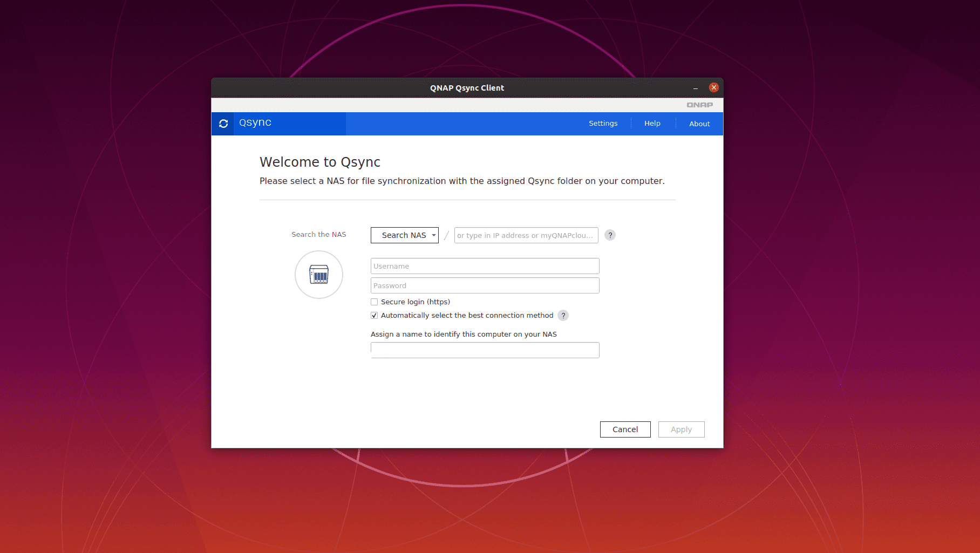Open the Settings menu
This screenshot has height=553, width=980.
(x=603, y=124)
